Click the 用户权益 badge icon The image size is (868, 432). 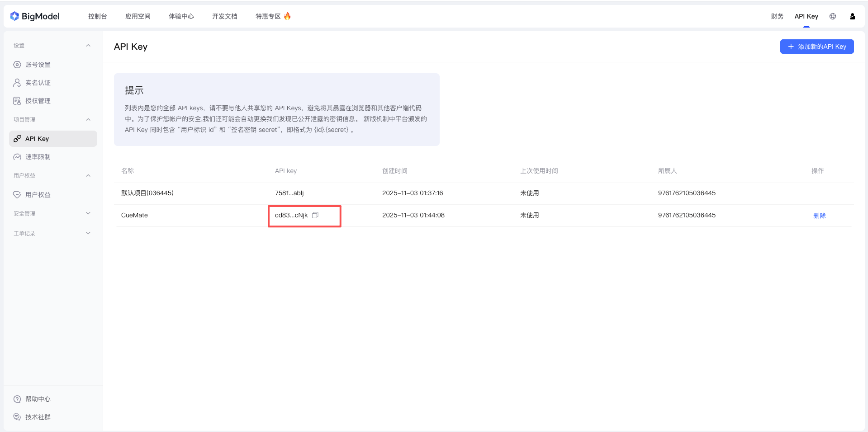pyautogui.click(x=17, y=195)
